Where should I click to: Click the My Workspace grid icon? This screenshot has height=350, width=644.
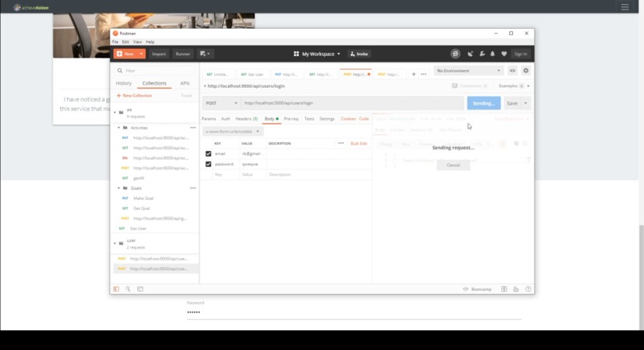[x=296, y=54]
